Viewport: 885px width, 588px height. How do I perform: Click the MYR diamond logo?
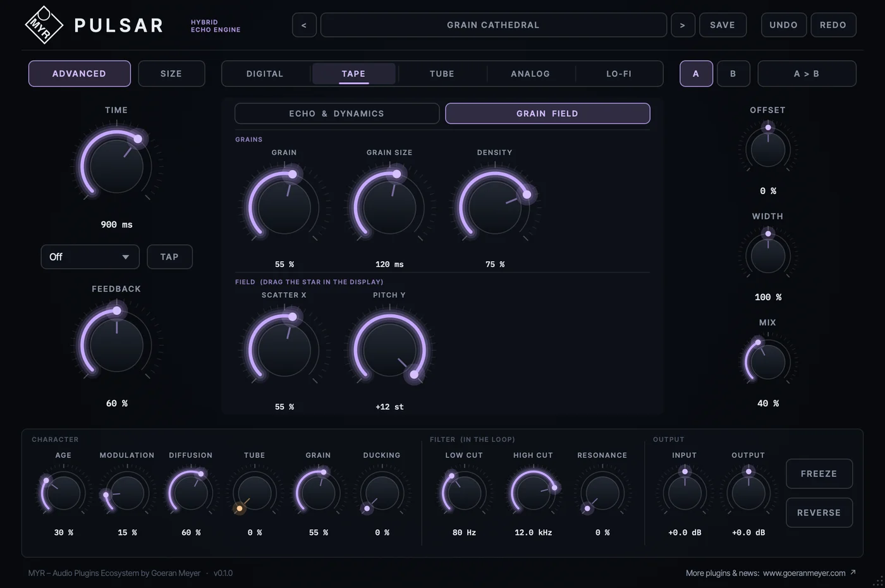pos(44,25)
